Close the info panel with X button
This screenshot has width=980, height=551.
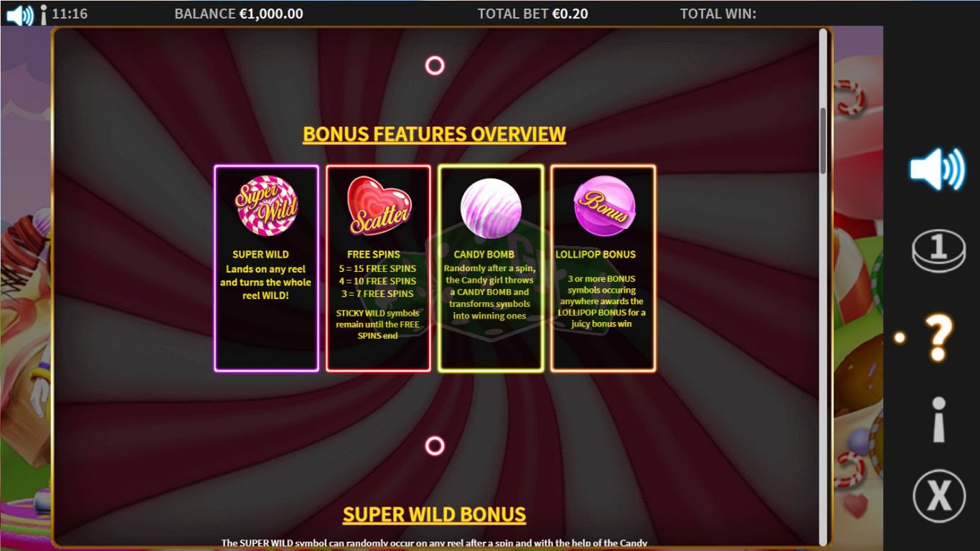(x=939, y=496)
